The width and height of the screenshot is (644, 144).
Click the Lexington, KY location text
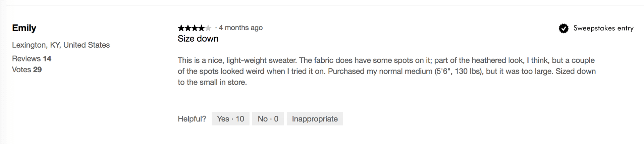(61, 45)
